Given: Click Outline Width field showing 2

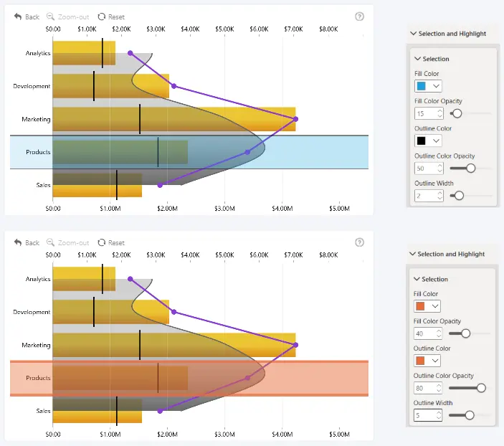Looking at the screenshot, I should pyautogui.click(x=429, y=196).
